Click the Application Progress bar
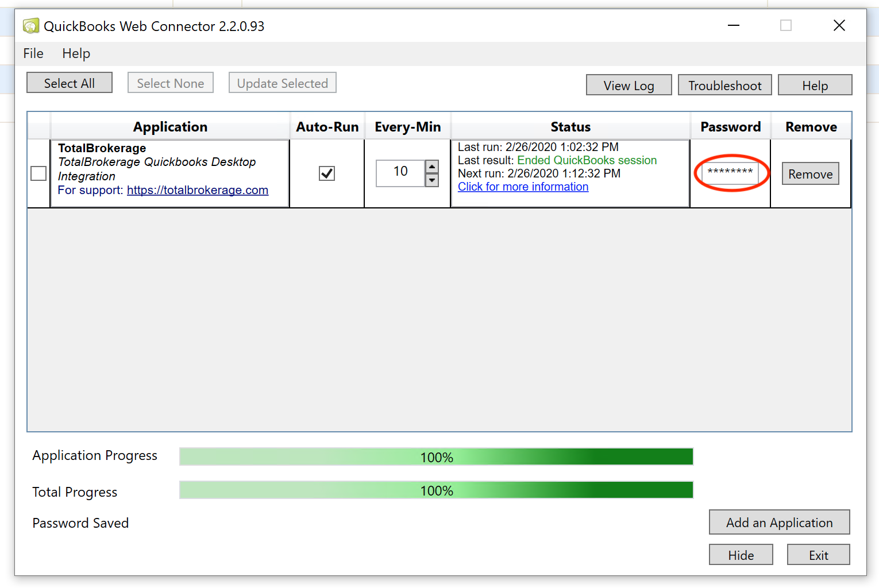Screen dimensions: 879x588 (x=437, y=457)
